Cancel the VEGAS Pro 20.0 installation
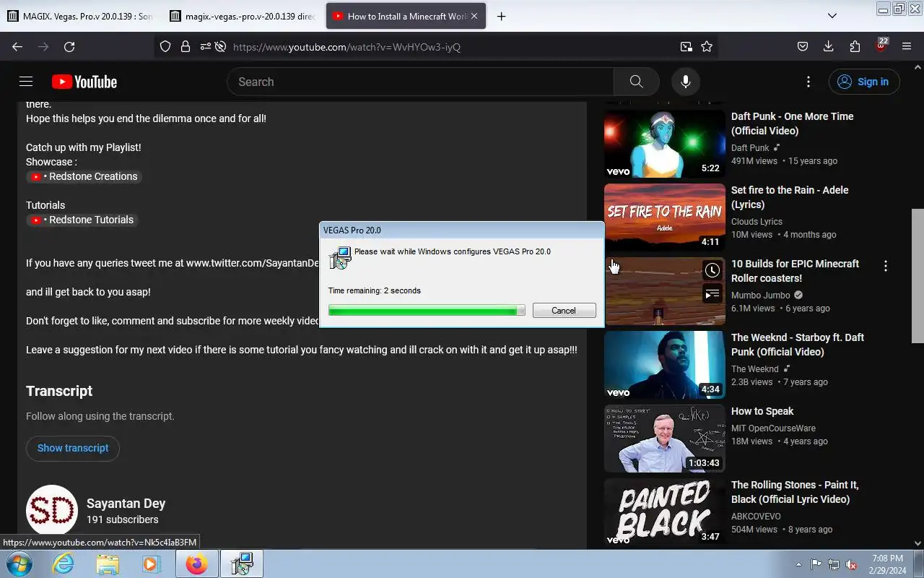Viewport: 924px width, 578px height. click(564, 310)
